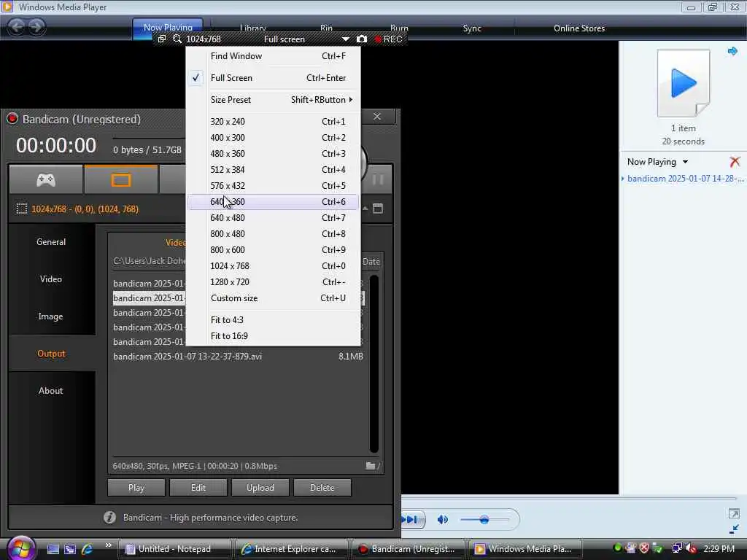Click the Edit button in Bandicam
747x560 pixels.
pos(198,488)
